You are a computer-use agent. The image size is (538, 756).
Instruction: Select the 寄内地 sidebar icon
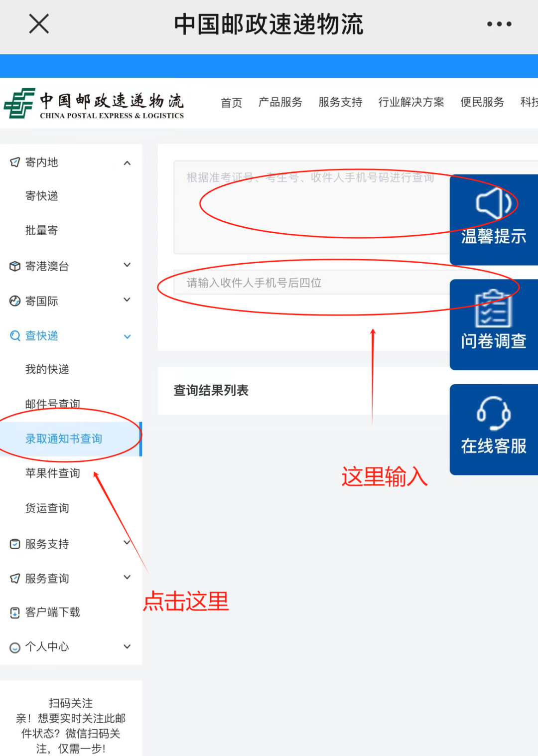pos(14,162)
